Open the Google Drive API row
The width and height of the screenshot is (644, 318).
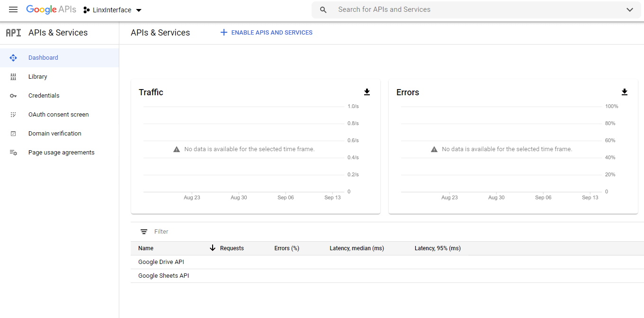[387, 262]
